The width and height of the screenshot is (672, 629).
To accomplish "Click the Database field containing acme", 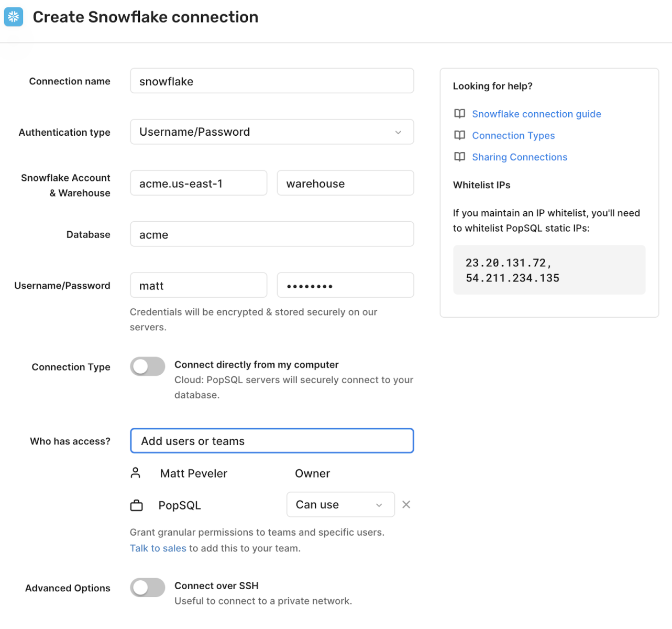I will (x=272, y=234).
